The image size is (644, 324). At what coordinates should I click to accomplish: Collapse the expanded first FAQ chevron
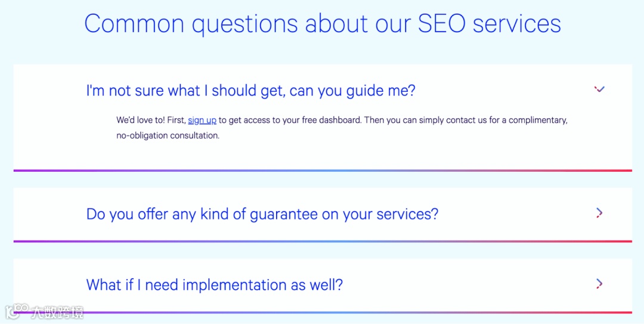click(599, 90)
